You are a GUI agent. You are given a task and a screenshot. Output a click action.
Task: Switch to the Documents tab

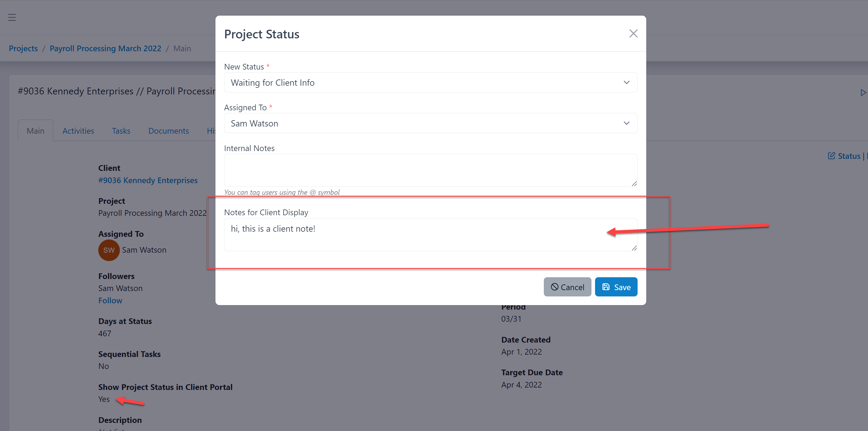[x=168, y=131]
